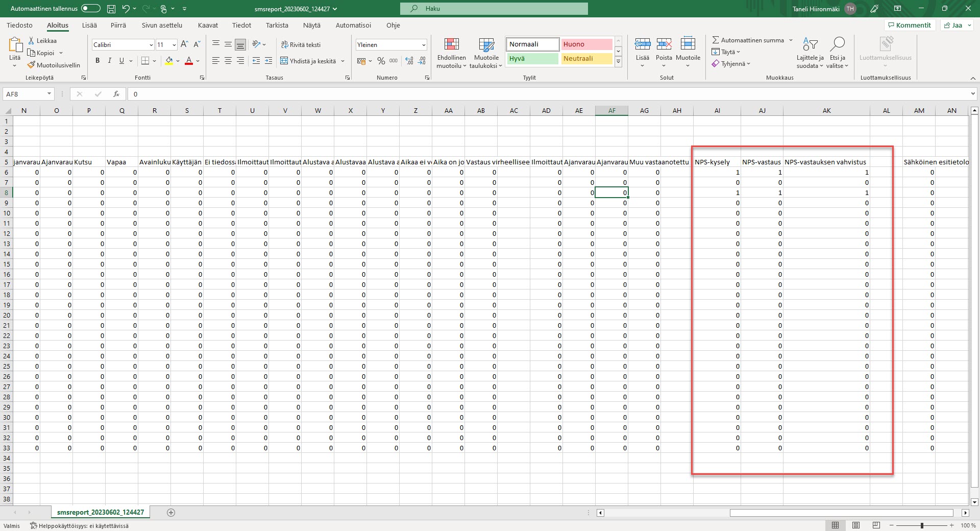Open Conditional Formatting (Ehdollinen muotoilu)
This screenshot has height=531, width=980.
coord(452,53)
